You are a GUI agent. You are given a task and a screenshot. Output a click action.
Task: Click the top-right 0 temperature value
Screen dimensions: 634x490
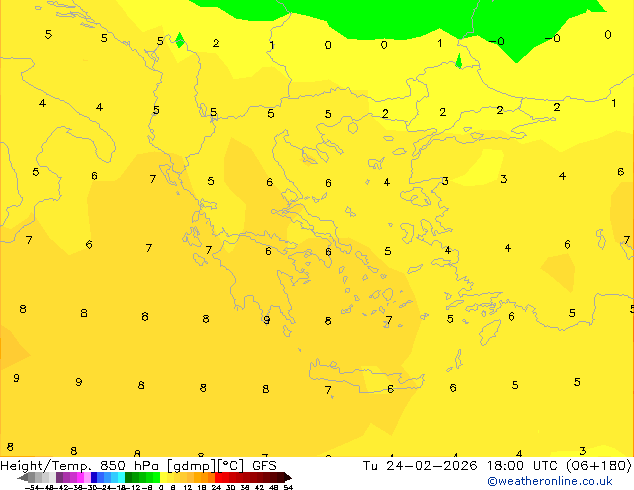coord(608,35)
